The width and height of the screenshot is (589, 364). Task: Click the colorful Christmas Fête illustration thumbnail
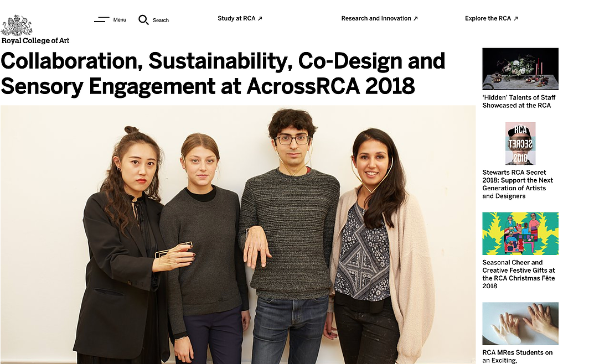pos(520,233)
